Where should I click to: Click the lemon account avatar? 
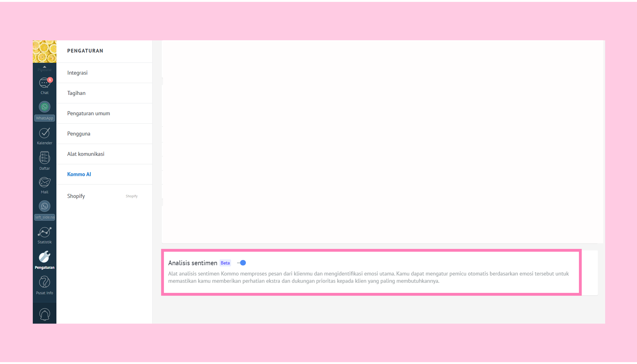(44, 51)
